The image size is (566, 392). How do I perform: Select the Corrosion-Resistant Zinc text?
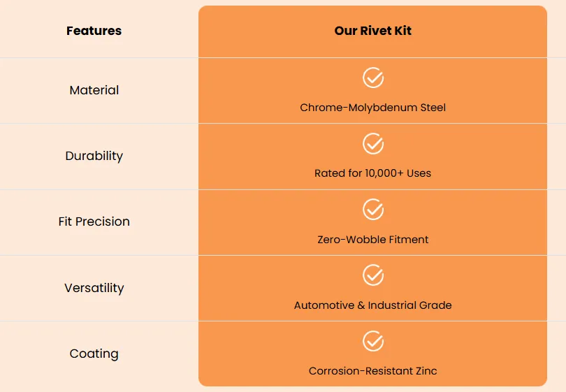click(x=373, y=371)
